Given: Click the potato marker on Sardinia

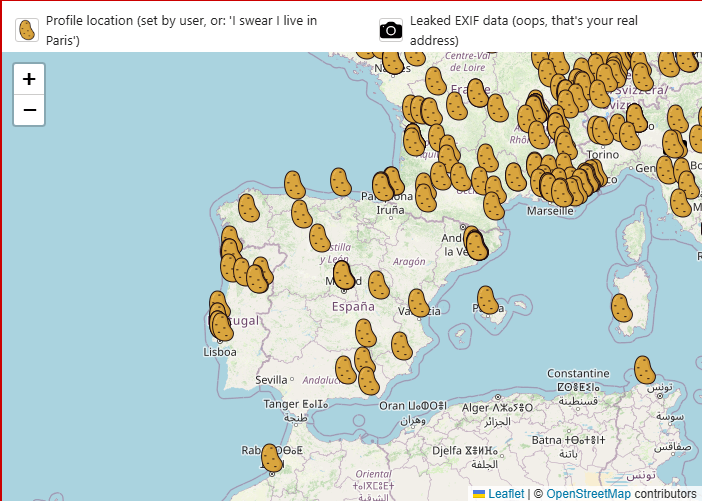Looking at the screenshot, I should [x=622, y=308].
